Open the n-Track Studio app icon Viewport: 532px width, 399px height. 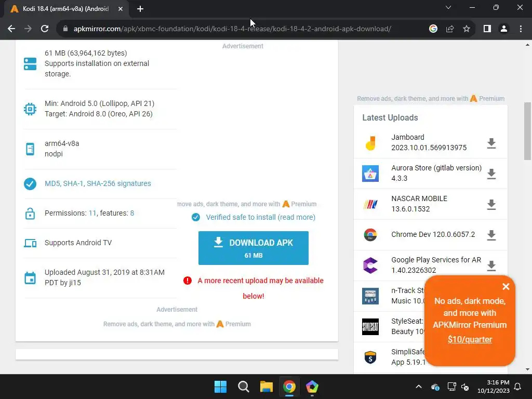pos(370,296)
